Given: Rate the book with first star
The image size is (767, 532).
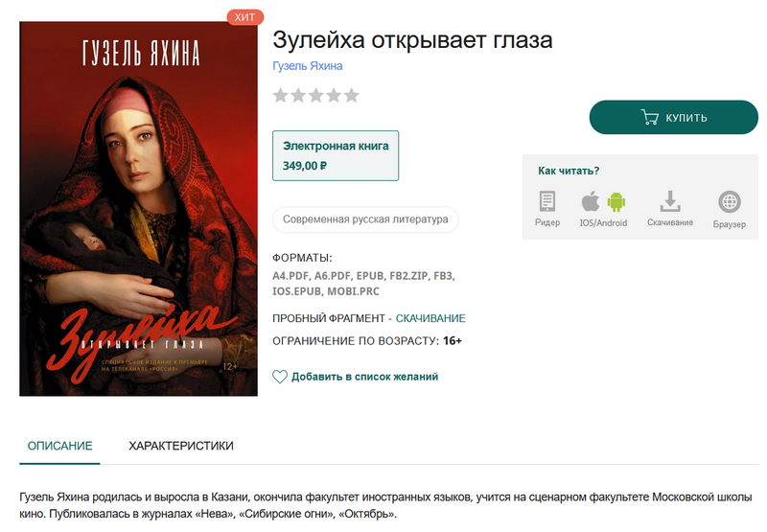Looking at the screenshot, I should pyautogui.click(x=280, y=95).
